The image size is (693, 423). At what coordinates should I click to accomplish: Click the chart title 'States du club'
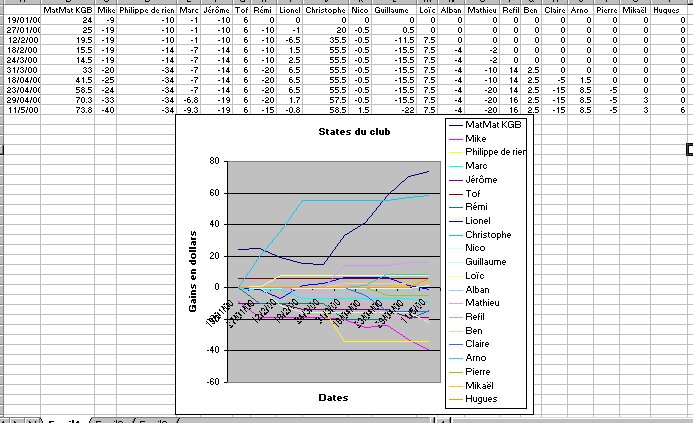click(x=354, y=132)
